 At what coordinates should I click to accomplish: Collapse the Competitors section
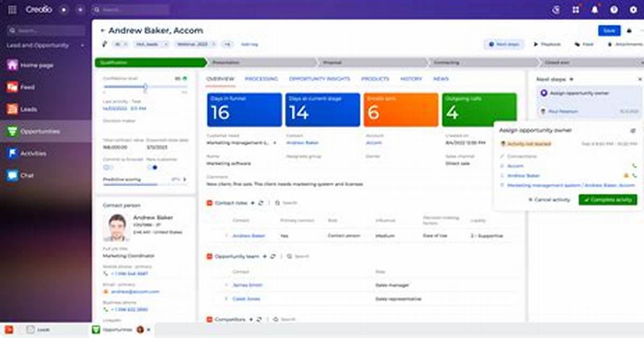pos(209,319)
